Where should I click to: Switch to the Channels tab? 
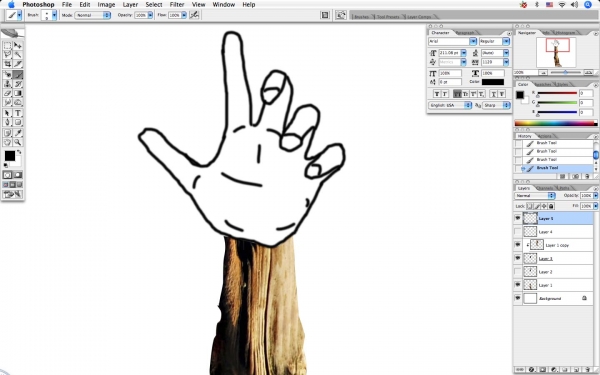(544, 188)
